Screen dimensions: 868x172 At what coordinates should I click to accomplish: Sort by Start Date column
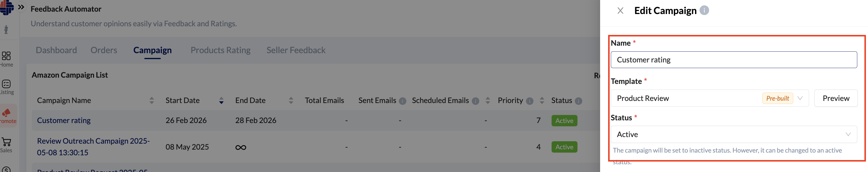pos(221,100)
